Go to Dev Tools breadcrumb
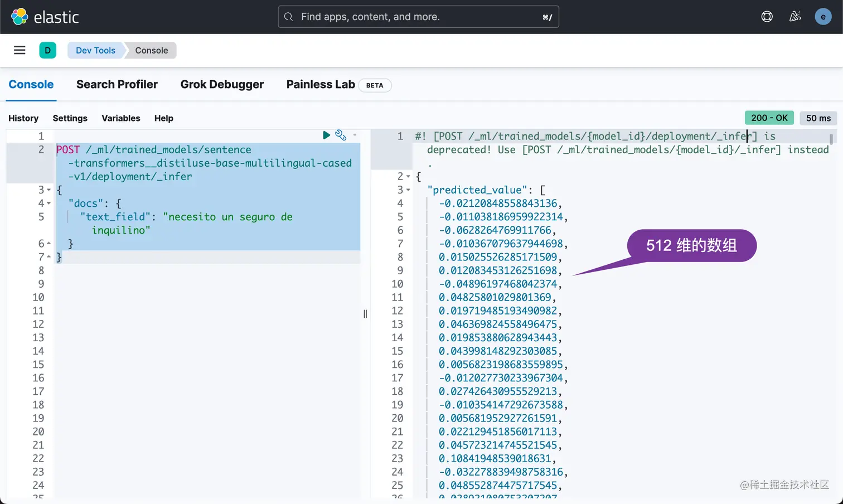843x504 pixels. click(95, 50)
